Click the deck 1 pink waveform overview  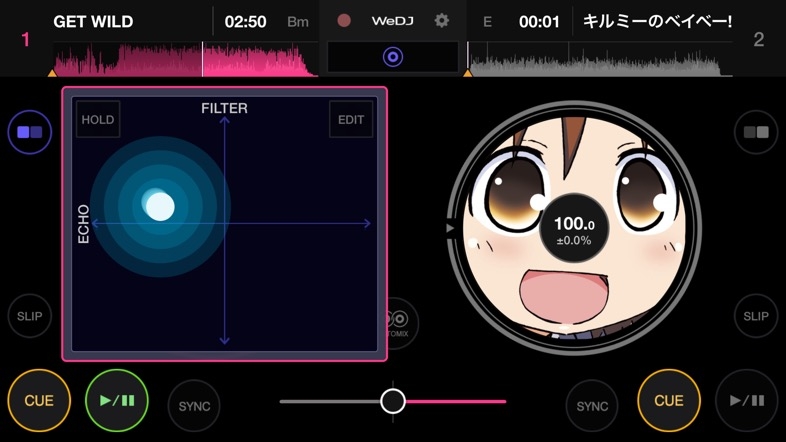pyautogui.click(x=185, y=59)
